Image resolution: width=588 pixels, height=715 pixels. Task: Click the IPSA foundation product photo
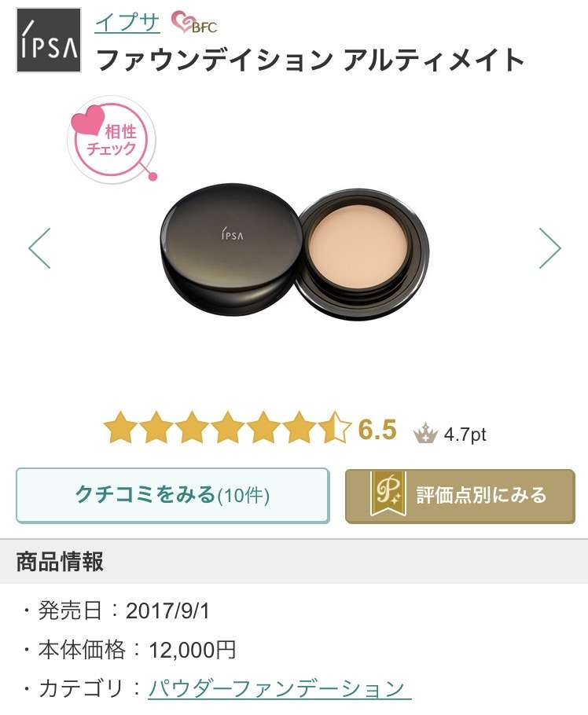click(296, 251)
